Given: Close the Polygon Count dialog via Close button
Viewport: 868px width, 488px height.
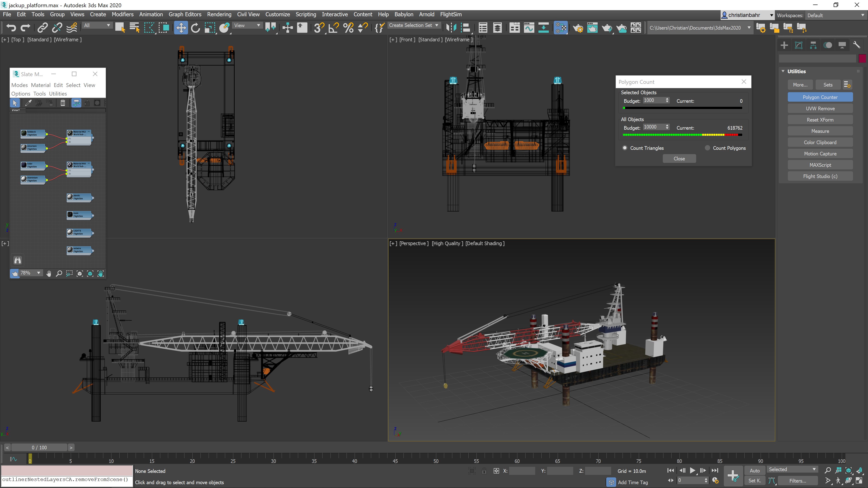Looking at the screenshot, I should (x=679, y=159).
